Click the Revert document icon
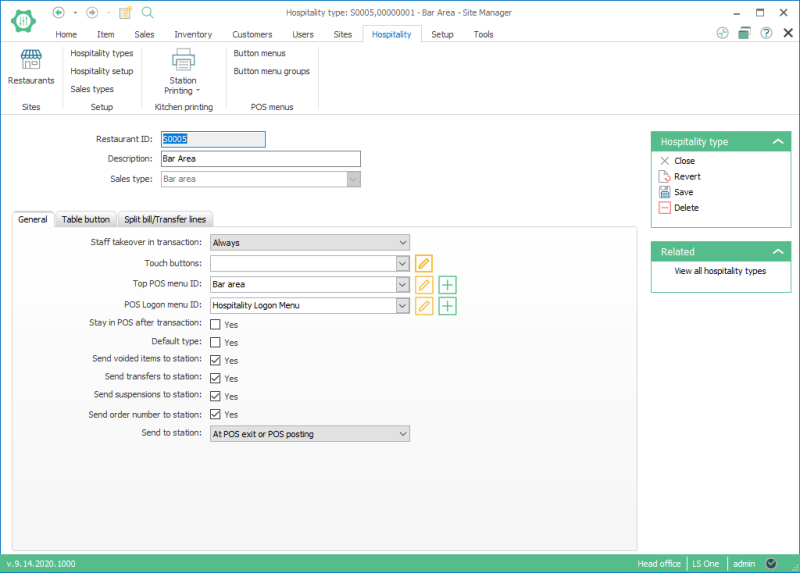 pyautogui.click(x=665, y=177)
